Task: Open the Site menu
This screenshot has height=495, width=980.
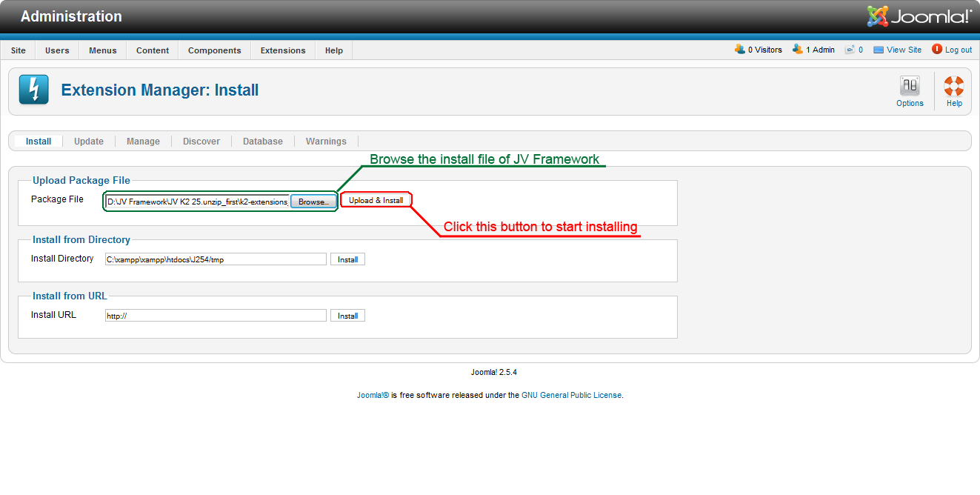Action: [19, 50]
